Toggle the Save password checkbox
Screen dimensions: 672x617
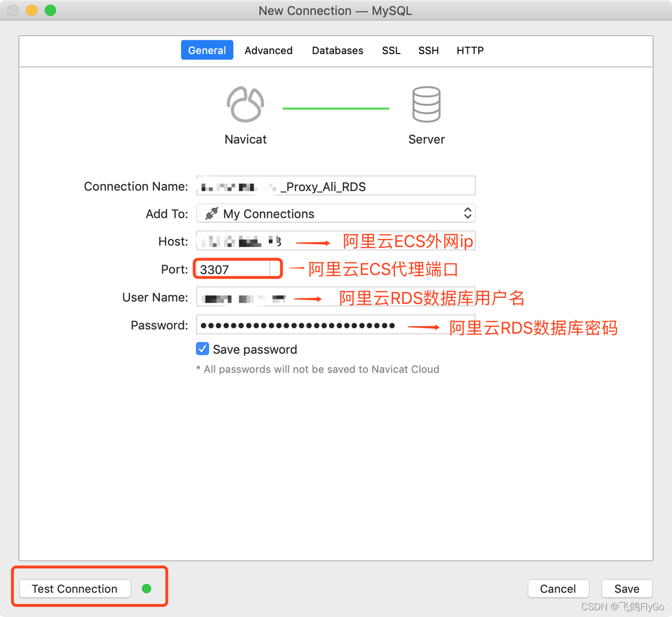click(202, 349)
